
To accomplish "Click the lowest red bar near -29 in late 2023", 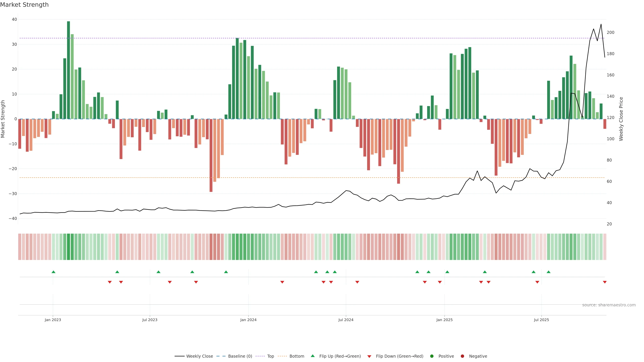I will pyautogui.click(x=211, y=155).
